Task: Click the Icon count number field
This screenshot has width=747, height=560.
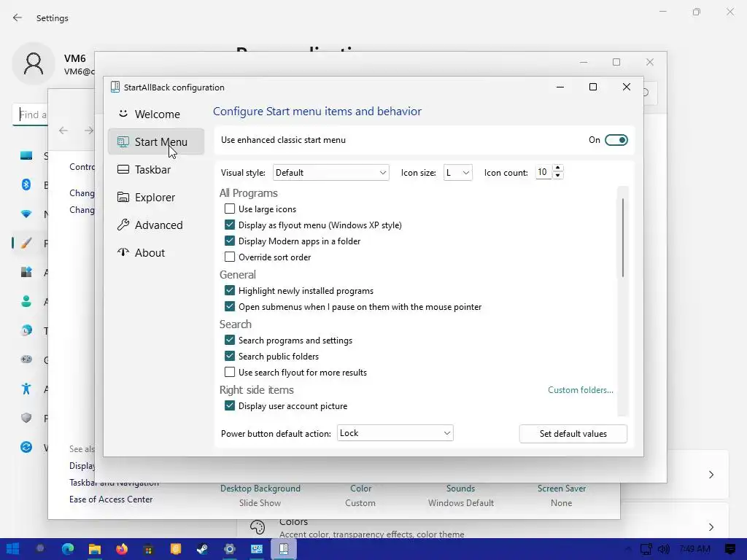Action: pyautogui.click(x=543, y=172)
